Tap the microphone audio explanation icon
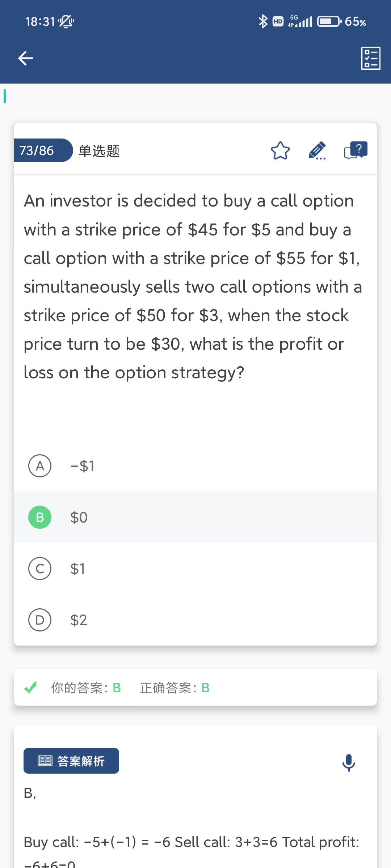The height and width of the screenshot is (868, 391). 349,762
